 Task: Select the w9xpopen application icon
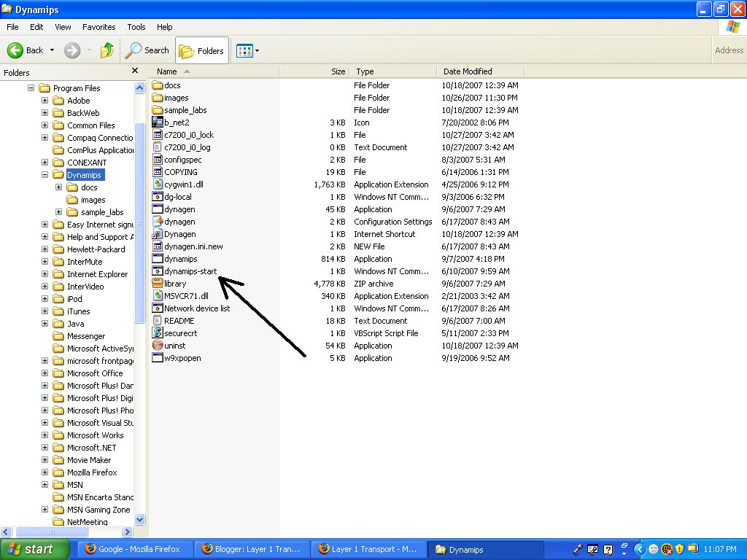[x=158, y=357]
